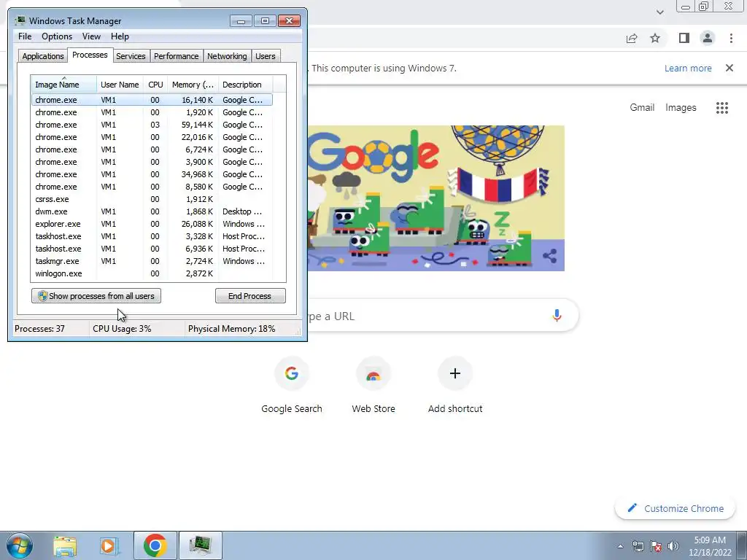Open the File menu in Task Manager

pyautogui.click(x=25, y=36)
